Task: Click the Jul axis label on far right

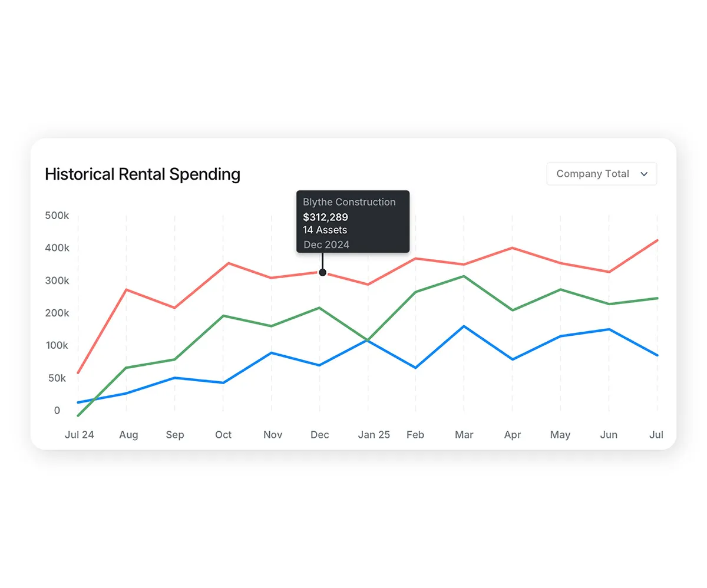Action: [656, 435]
